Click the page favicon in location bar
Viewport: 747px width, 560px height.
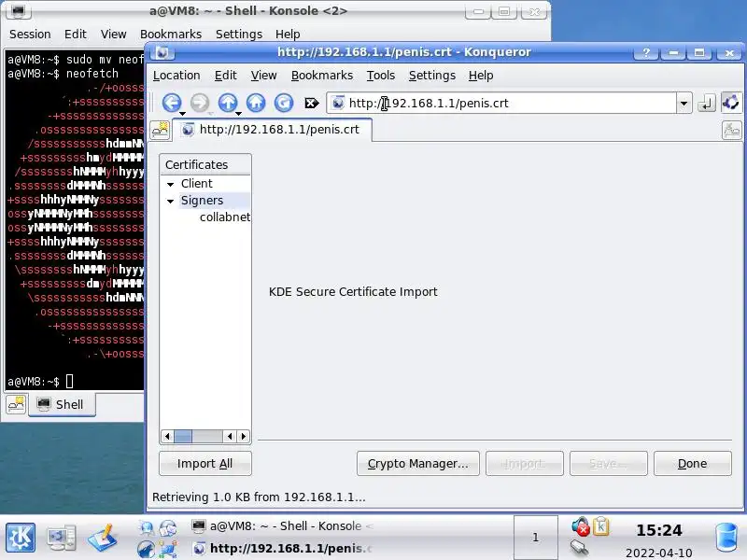click(x=338, y=103)
